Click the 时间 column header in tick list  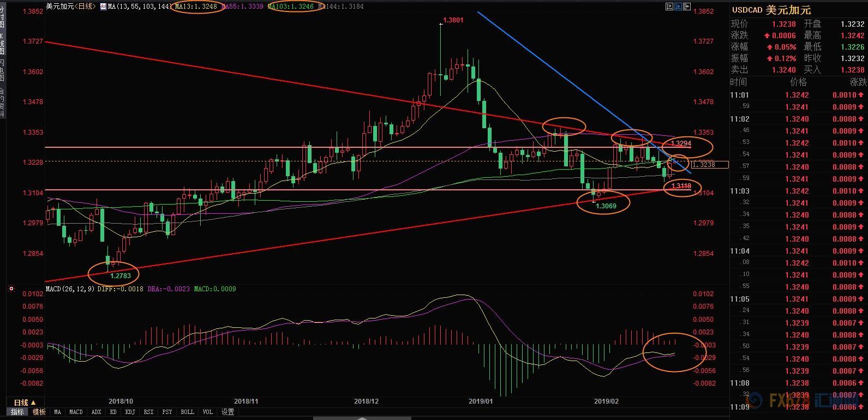(739, 82)
